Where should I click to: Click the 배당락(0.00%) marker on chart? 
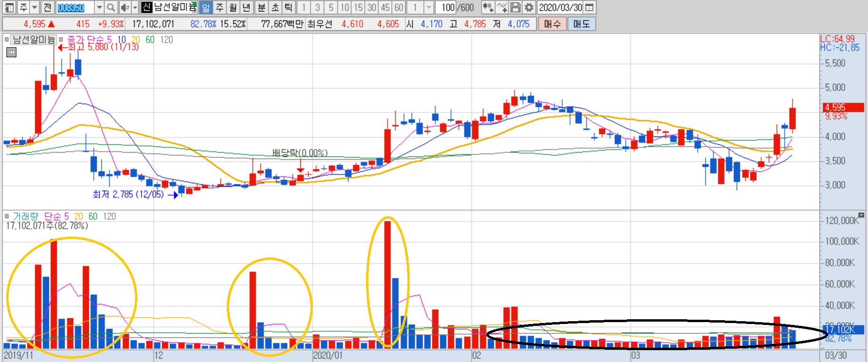[300, 152]
